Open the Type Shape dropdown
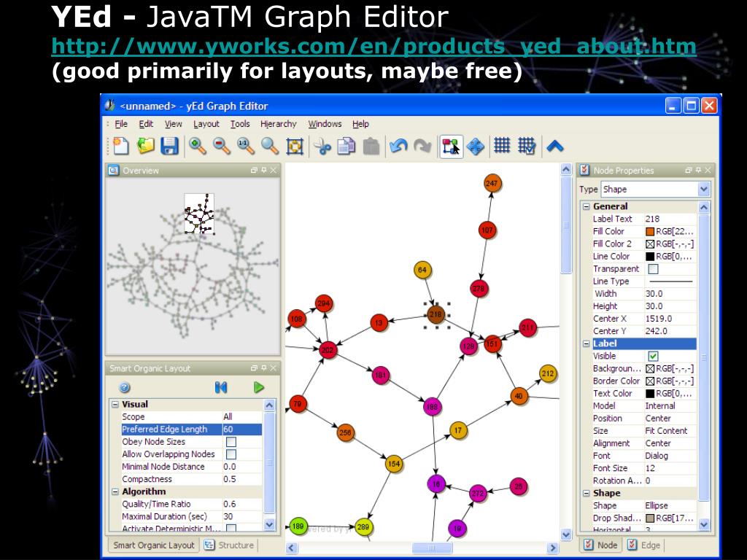The height and width of the screenshot is (560, 747). point(704,190)
